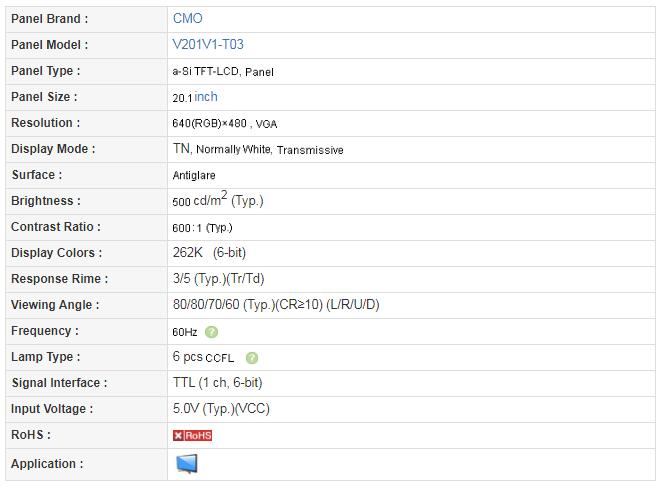
Task: Click the blue TV monitor application icon
Action: pos(187,464)
